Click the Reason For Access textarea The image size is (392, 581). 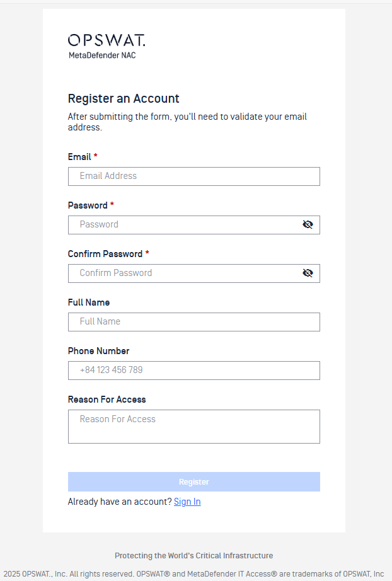click(x=193, y=427)
